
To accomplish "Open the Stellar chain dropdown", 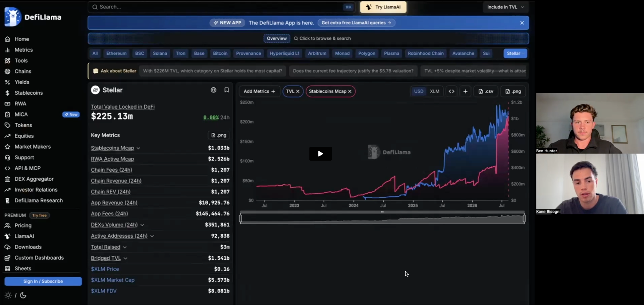I will click(515, 54).
